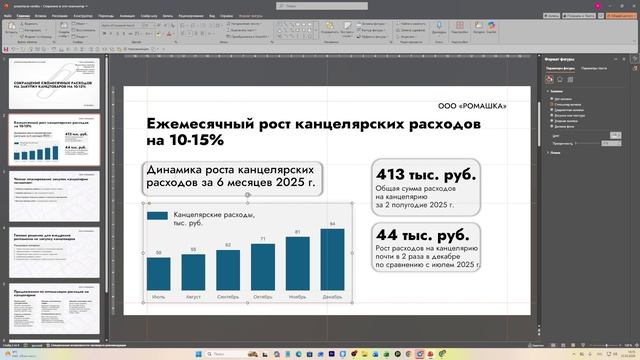The image size is (640, 360).
Task: Click the yellow text highlight color icon
Action: (x=158, y=34)
